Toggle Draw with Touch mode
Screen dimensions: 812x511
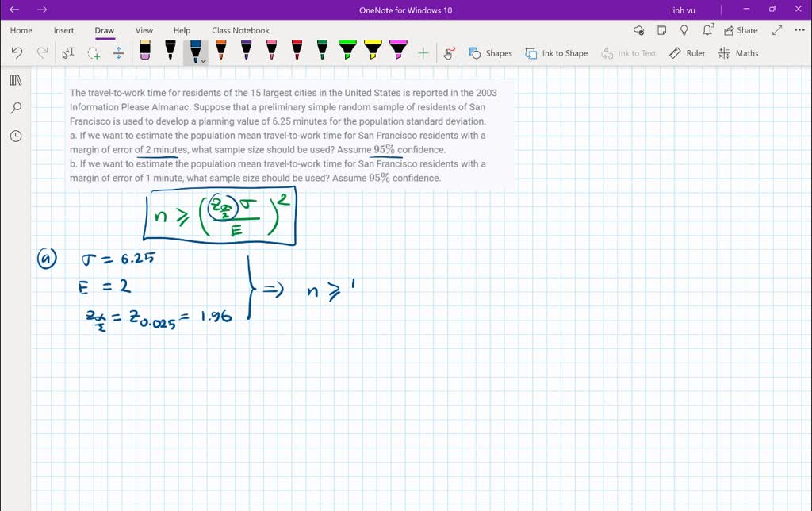(x=449, y=53)
